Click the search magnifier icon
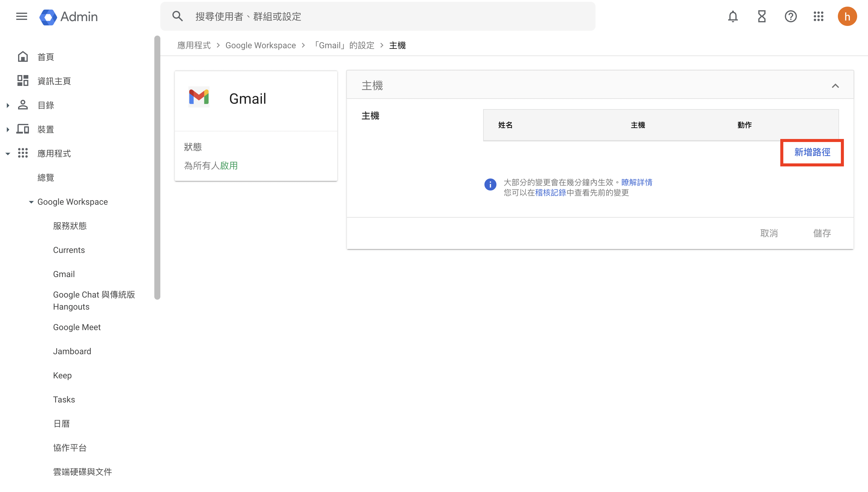Screen dimensions: 868x492 177,16
